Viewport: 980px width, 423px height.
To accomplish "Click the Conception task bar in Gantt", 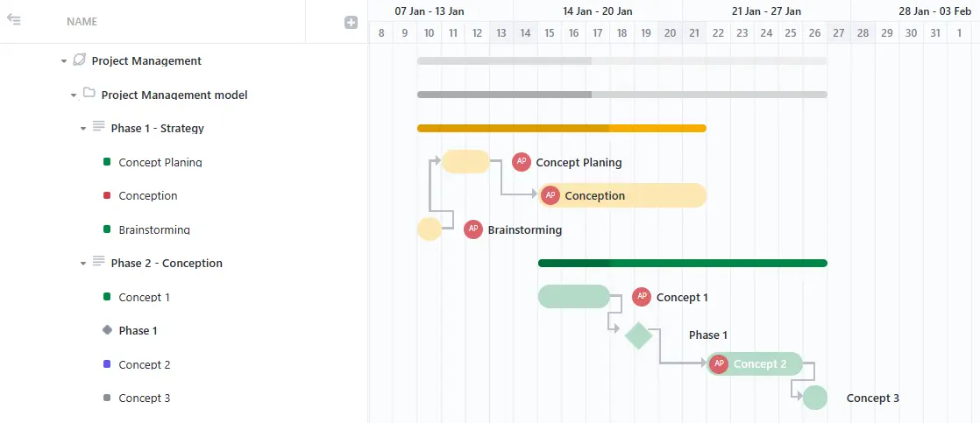I will pyautogui.click(x=621, y=195).
